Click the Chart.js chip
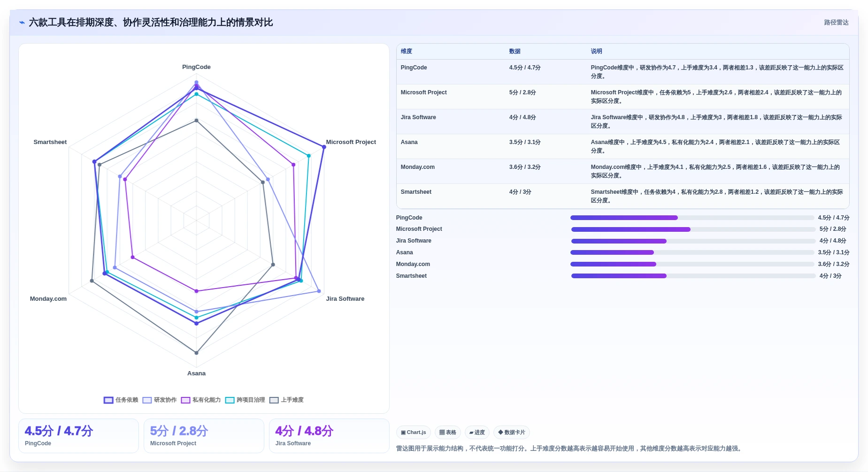The image size is (868, 472). [x=414, y=433]
